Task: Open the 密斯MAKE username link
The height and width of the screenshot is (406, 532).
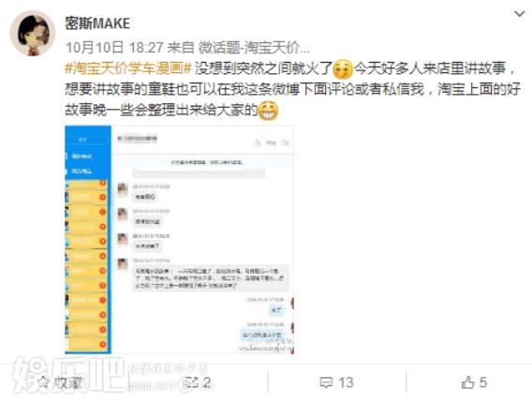Action: (x=97, y=23)
